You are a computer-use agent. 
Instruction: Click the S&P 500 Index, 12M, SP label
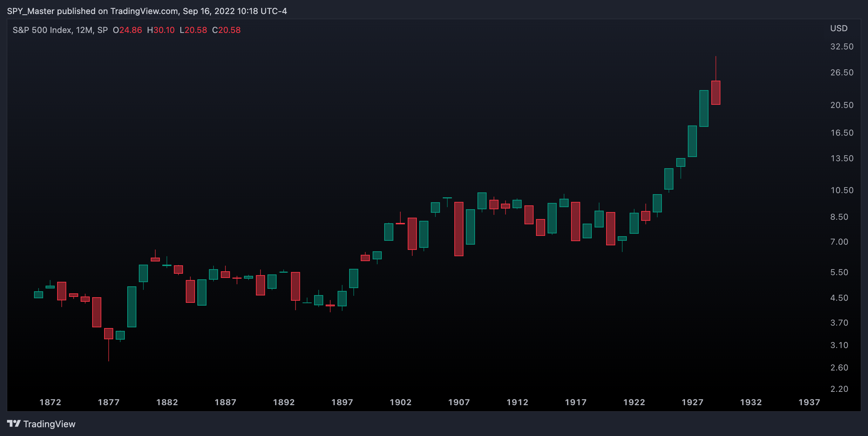click(x=60, y=30)
